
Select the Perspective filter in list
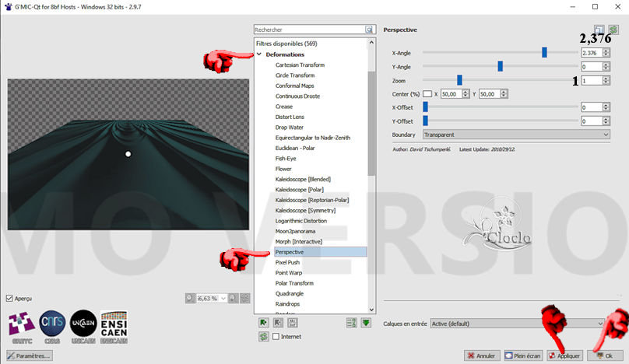pos(290,252)
